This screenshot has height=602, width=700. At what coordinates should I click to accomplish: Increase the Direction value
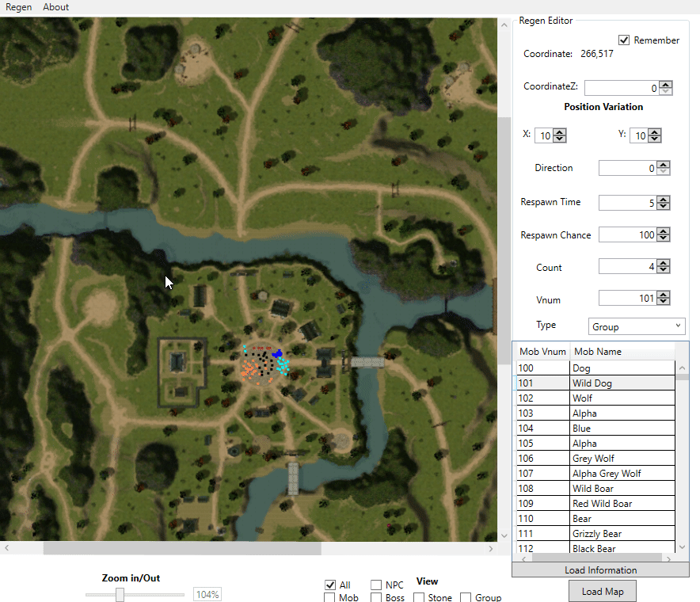point(664,165)
